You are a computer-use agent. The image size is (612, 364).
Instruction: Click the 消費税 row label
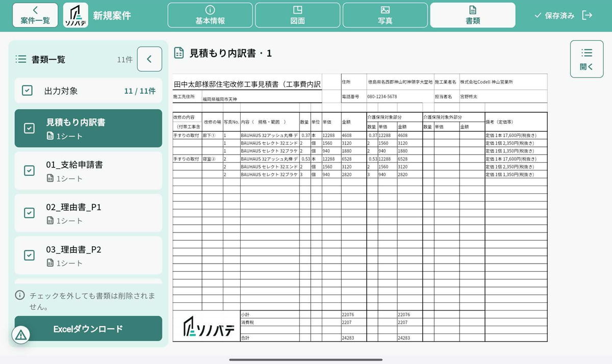click(x=247, y=323)
